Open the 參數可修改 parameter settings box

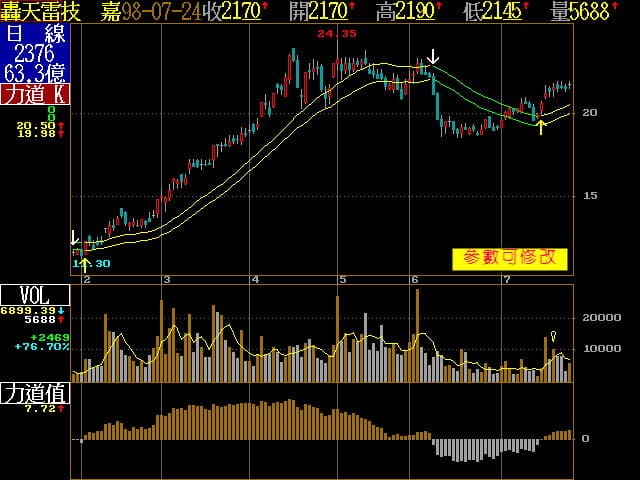coord(509,258)
